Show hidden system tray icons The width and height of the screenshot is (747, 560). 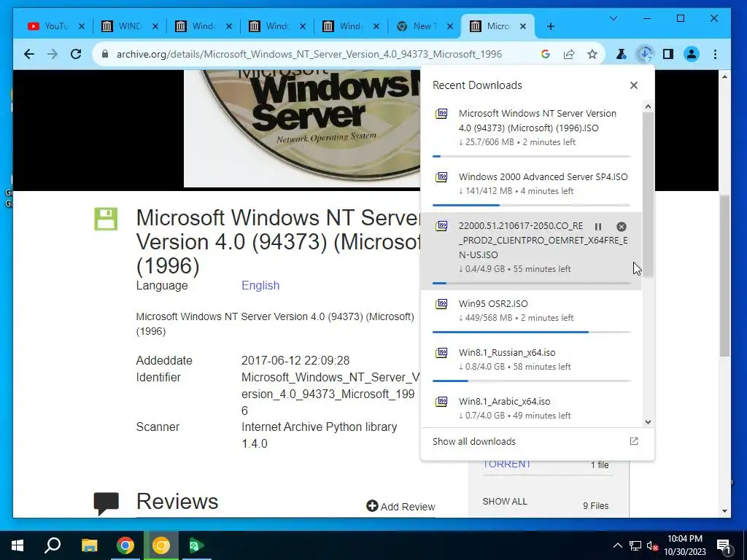[x=617, y=545]
